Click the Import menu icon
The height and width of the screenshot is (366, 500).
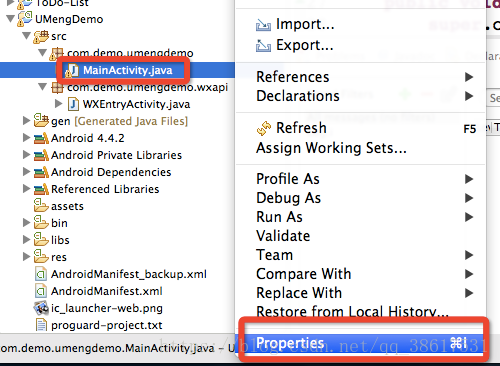click(263, 25)
